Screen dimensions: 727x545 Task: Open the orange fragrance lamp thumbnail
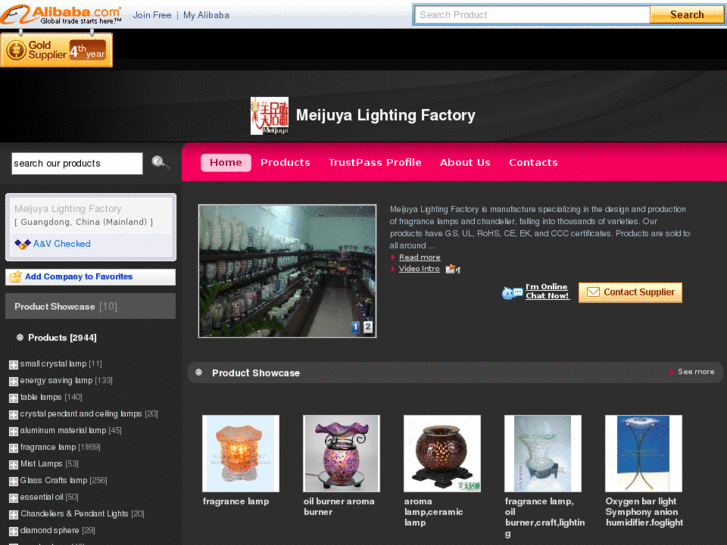[241, 454]
